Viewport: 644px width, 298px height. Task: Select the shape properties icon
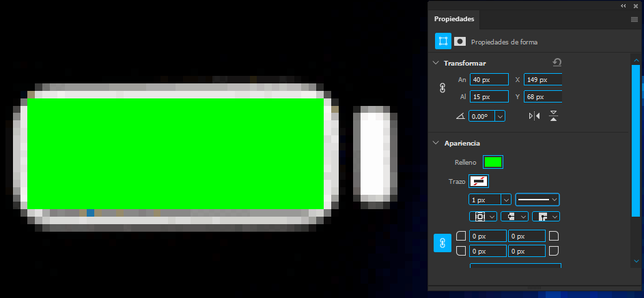click(443, 41)
